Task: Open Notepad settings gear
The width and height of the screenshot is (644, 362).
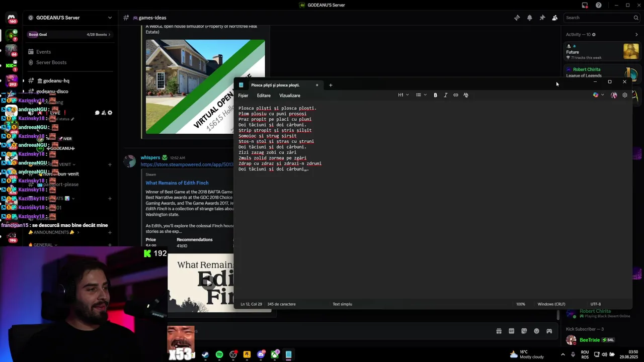Action: click(625, 95)
